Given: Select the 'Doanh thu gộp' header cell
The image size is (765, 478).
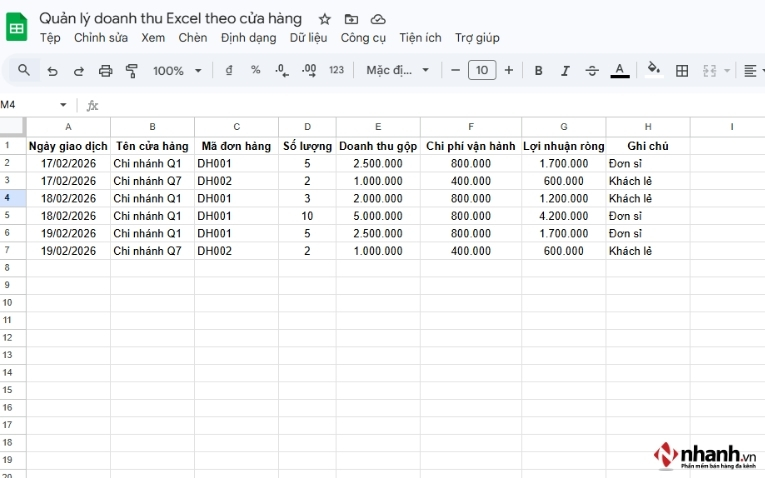Looking at the screenshot, I should 378,146.
